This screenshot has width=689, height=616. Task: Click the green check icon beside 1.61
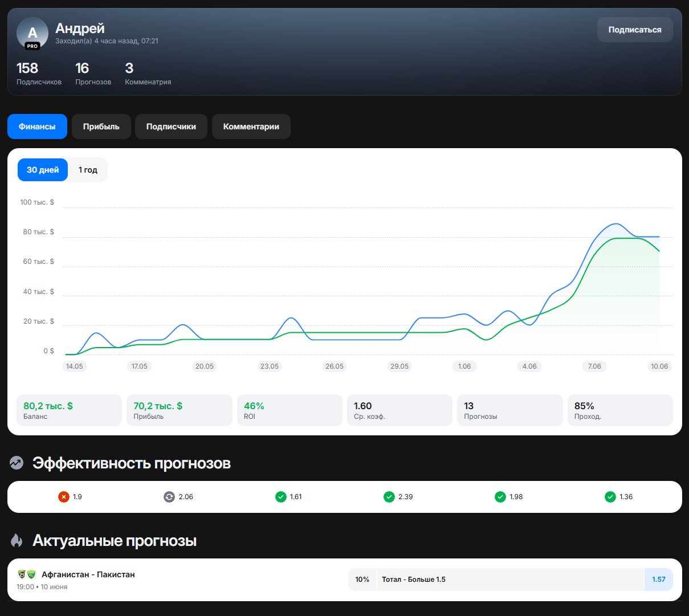pos(281,497)
